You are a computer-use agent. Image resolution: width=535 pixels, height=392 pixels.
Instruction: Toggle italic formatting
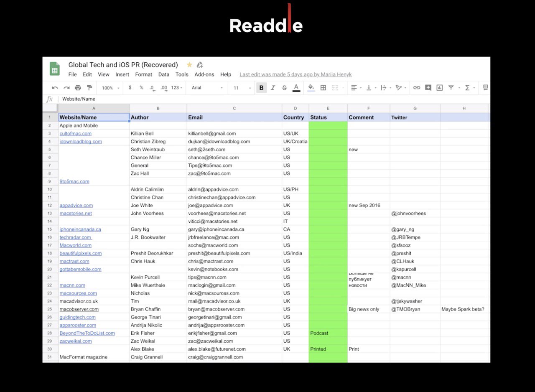point(273,88)
